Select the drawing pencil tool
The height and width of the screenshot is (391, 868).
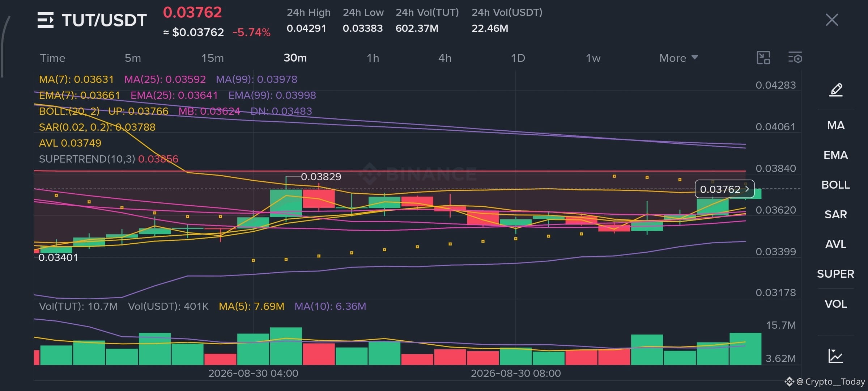836,89
